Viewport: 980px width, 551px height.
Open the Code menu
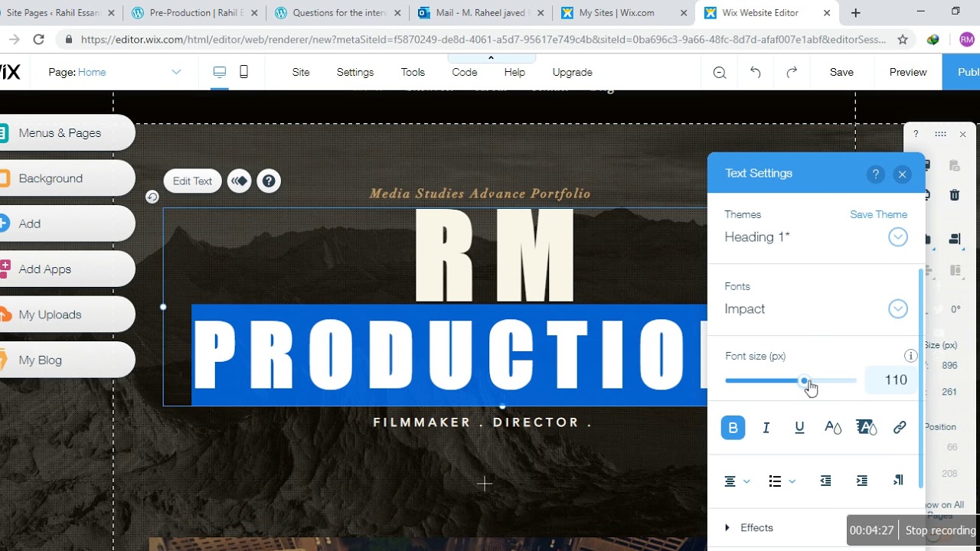pyautogui.click(x=465, y=72)
